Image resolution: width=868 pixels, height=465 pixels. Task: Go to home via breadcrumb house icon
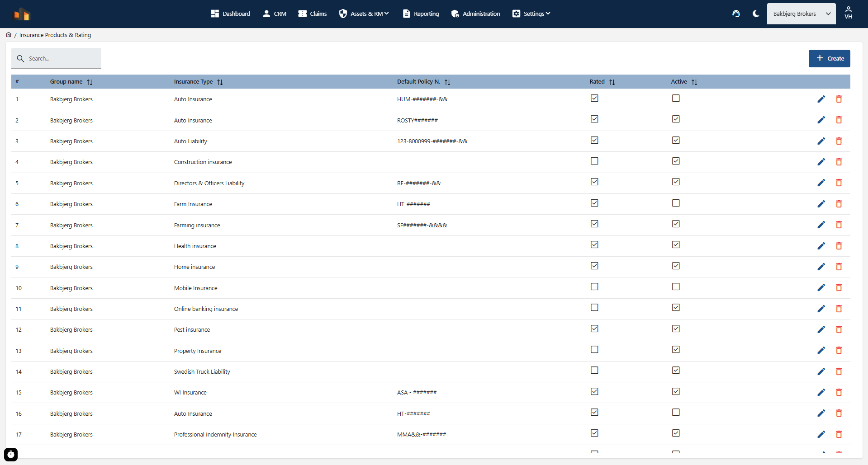pos(9,35)
